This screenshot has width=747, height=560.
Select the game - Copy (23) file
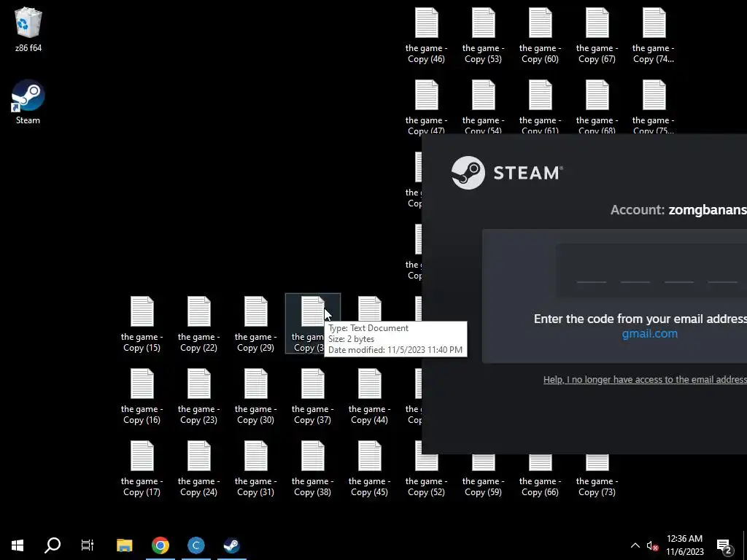[198, 397]
